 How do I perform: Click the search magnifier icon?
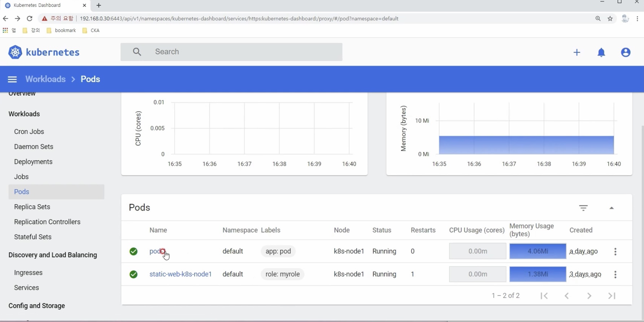click(x=137, y=52)
